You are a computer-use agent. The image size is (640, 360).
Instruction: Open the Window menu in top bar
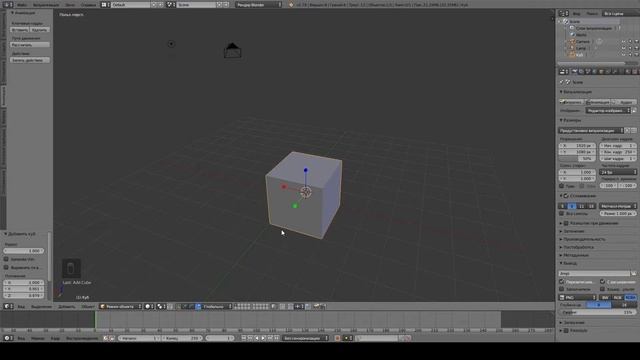click(70, 4)
